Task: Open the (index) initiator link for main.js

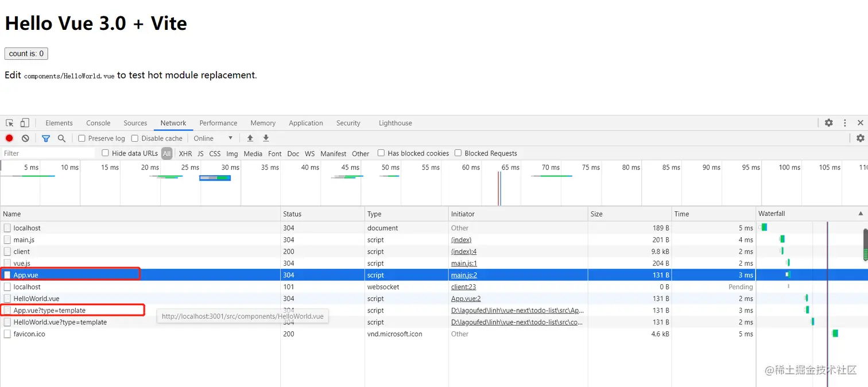Action: pos(461,240)
